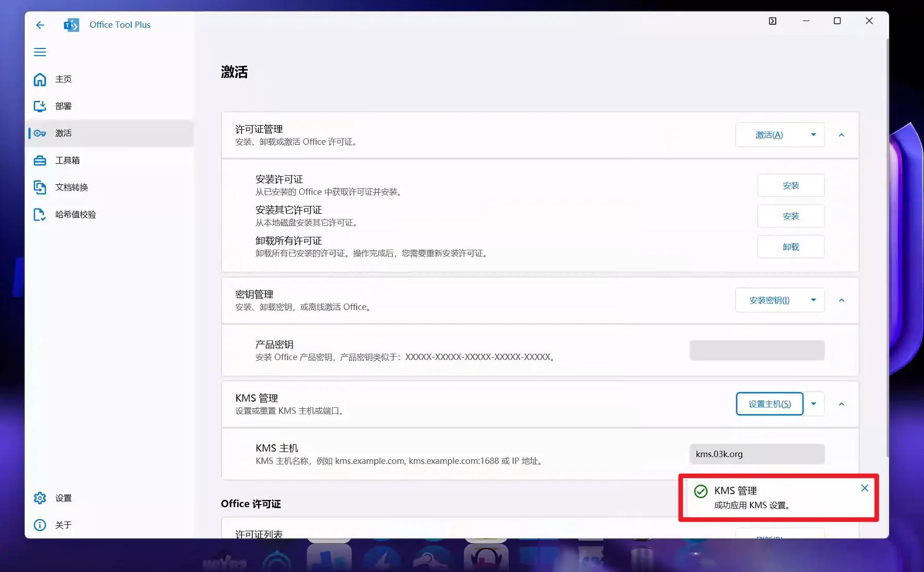
Task: Open the dropdown arrow next to 安装密钥(I)
Action: pyautogui.click(x=813, y=300)
